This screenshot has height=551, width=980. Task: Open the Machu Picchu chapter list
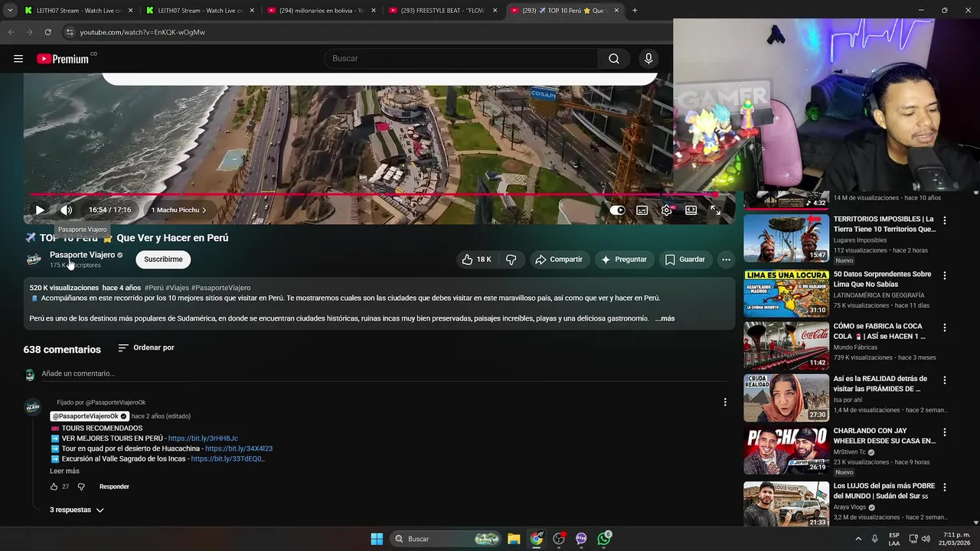point(178,210)
